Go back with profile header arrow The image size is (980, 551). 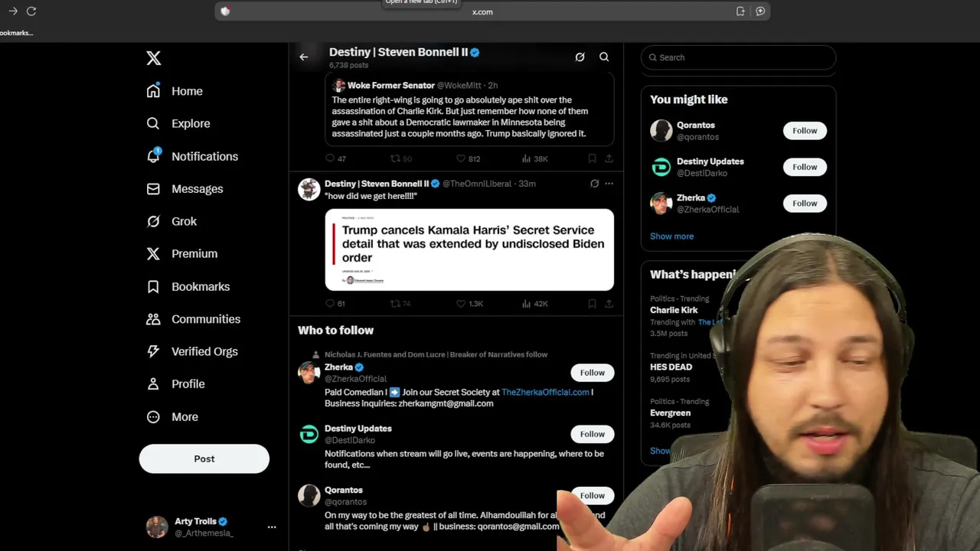[x=304, y=57]
